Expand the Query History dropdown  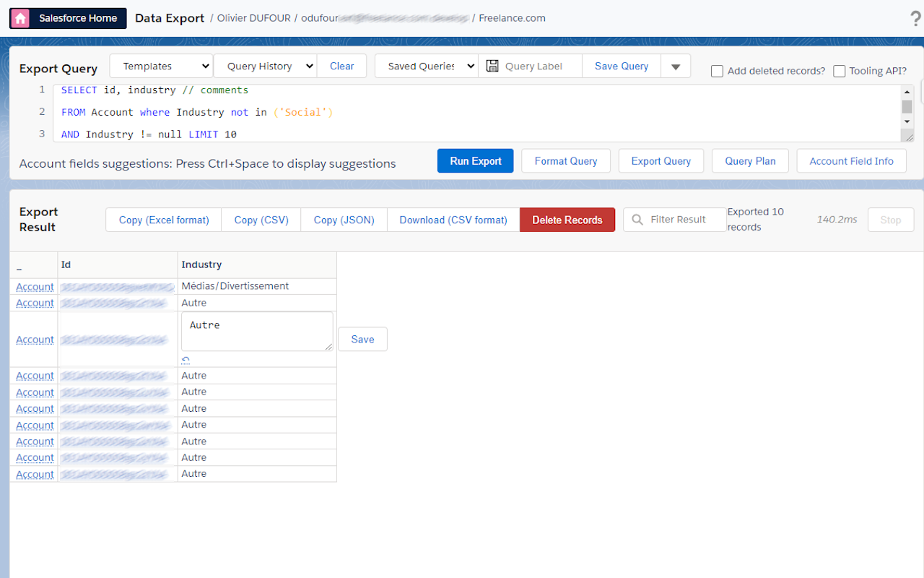(x=265, y=66)
